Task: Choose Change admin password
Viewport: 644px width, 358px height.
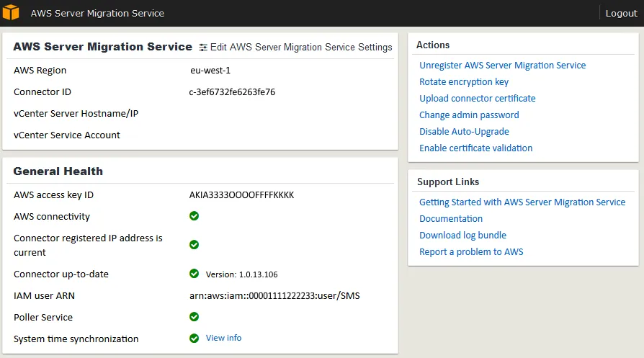Action: click(469, 115)
